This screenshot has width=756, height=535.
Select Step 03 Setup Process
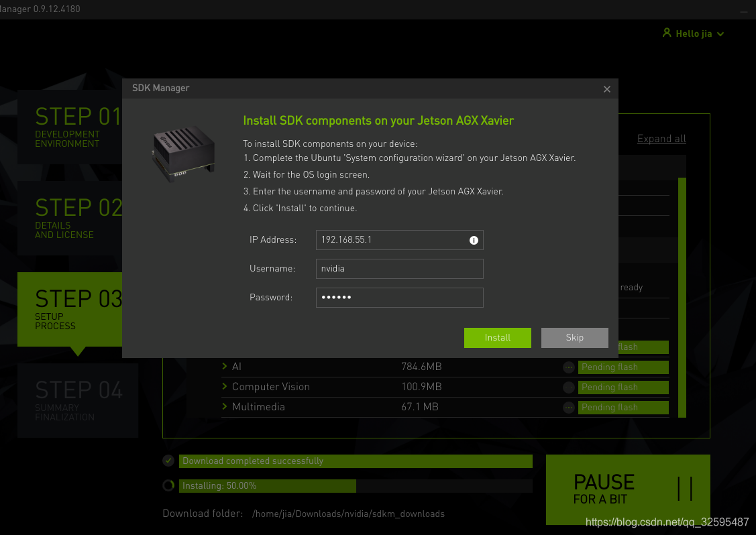click(x=70, y=310)
